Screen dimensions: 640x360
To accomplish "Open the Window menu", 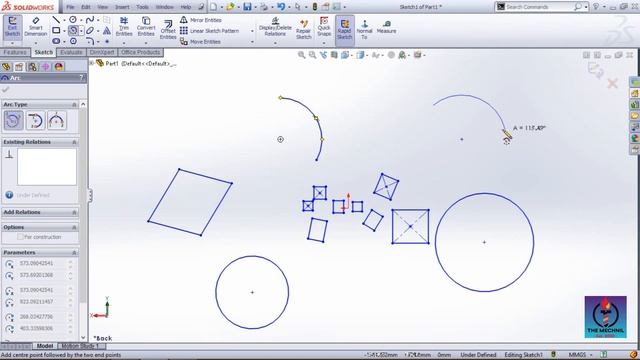I will [164, 7].
